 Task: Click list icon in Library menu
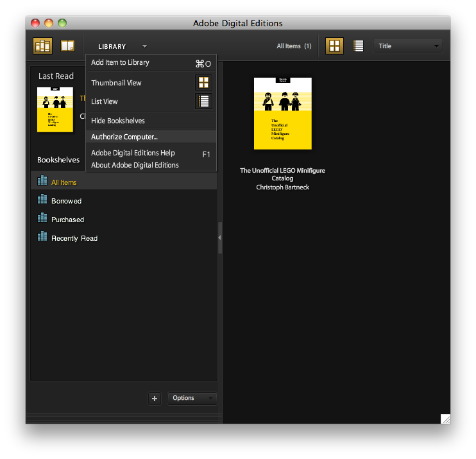click(203, 101)
